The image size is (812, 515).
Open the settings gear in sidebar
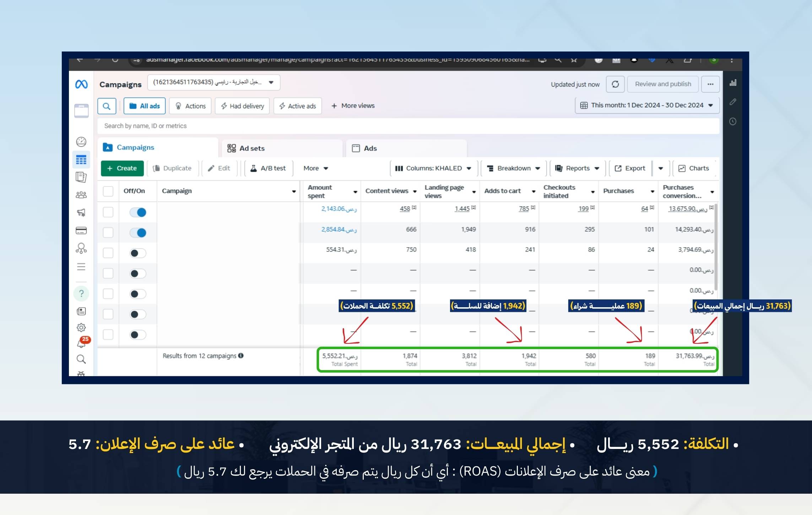81,327
